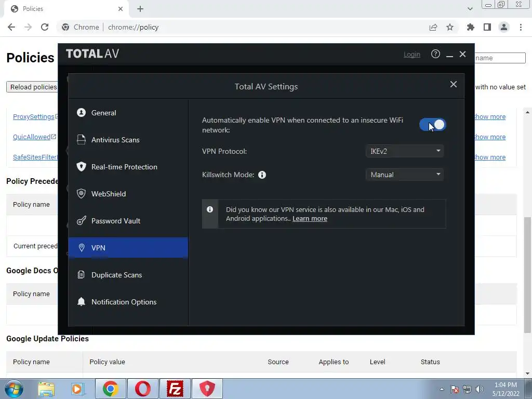The width and height of the screenshot is (532, 399).
Task: Select the VPN settings section
Action: (x=128, y=248)
